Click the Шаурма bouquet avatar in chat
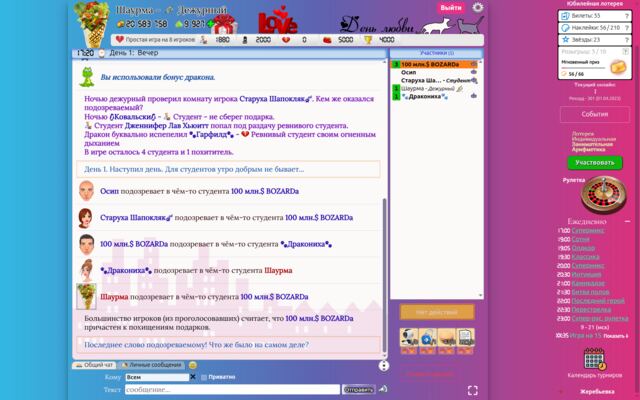 coord(87,296)
